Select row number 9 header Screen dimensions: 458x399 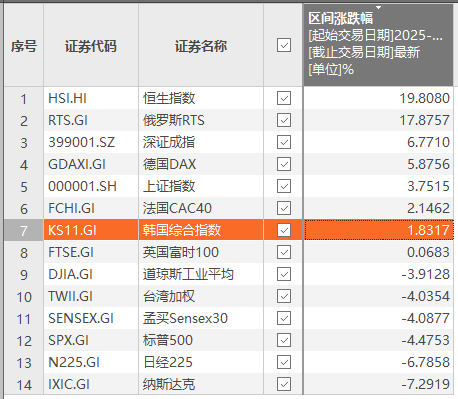click(24, 274)
